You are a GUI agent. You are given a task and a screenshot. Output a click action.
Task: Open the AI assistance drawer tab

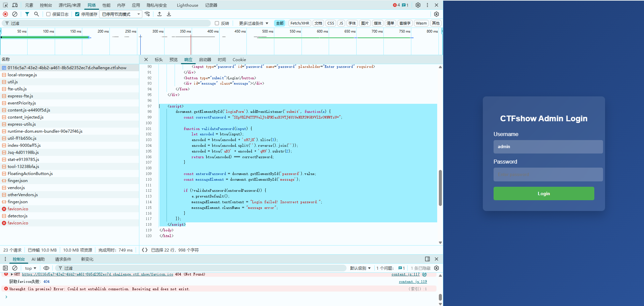click(x=38, y=259)
